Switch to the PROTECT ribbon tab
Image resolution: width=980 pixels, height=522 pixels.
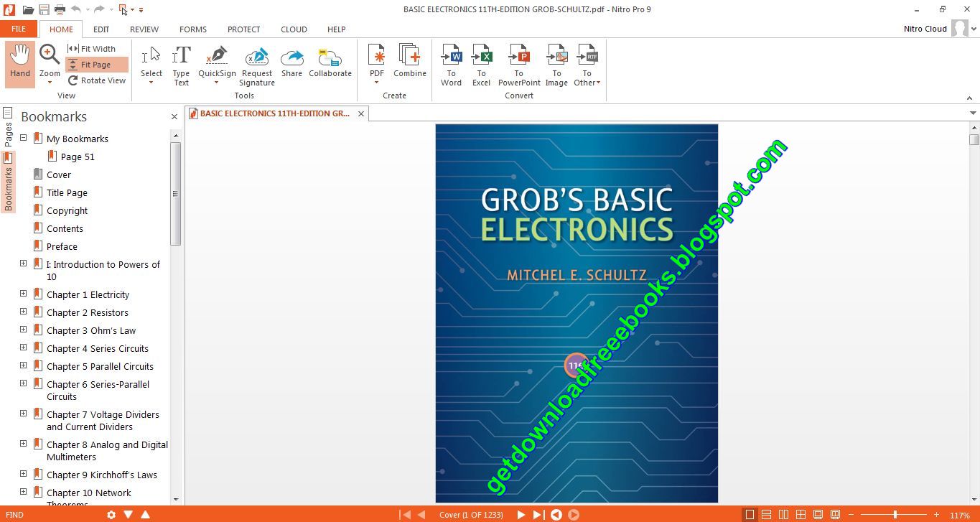pyautogui.click(x=244, y=29)
